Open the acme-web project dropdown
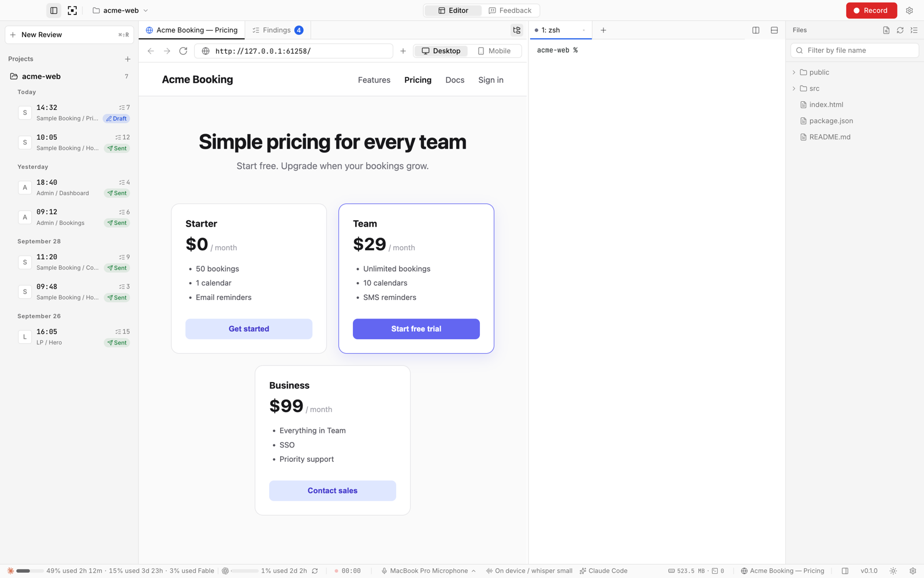924x578 pixels. (120, 10)
